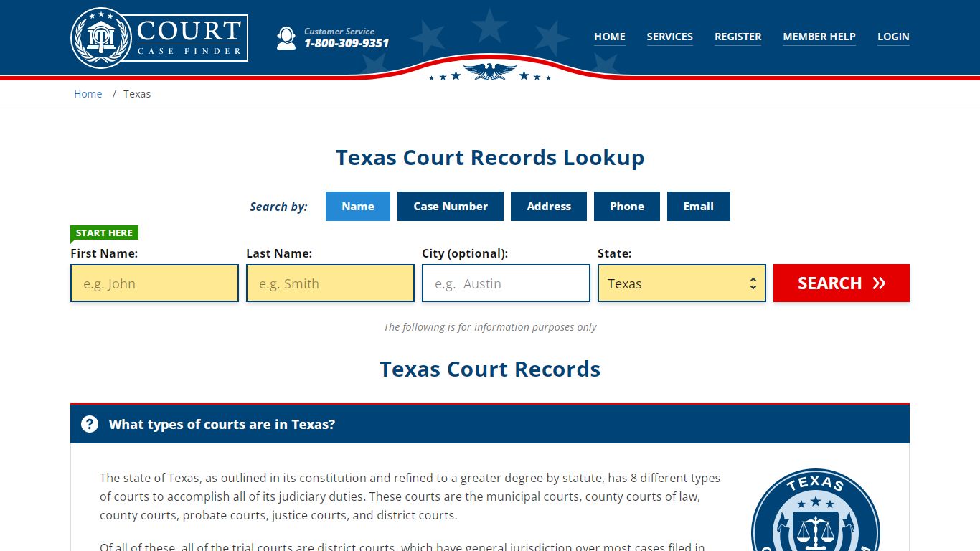Viewport: 980px width, 551px height.
Task: Click the Texas breadcrumb text
Action: (137, 94)
